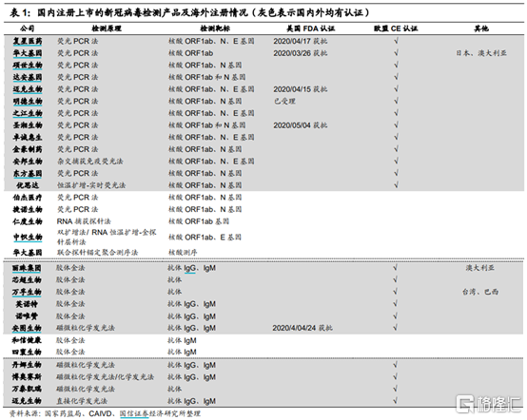The image size is (527, 420).
Task: Click the CE checkmark in 优思达 row
Action: coord(397,185)
